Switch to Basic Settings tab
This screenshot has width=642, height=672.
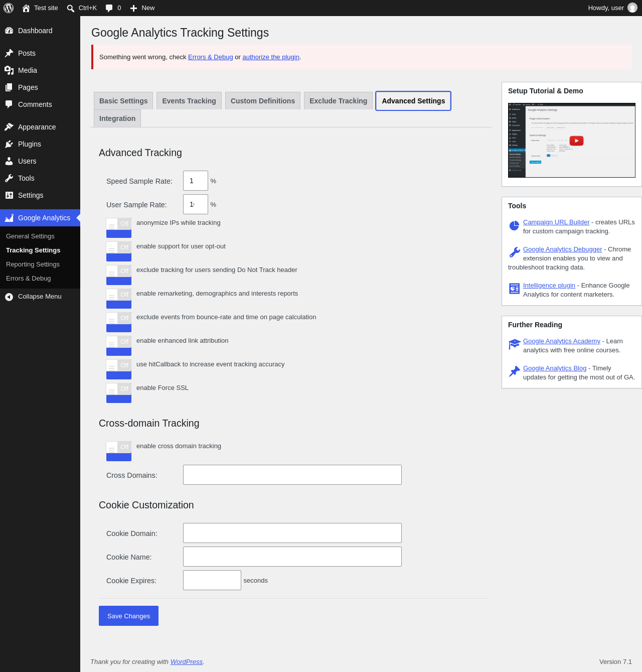[123, 101]
